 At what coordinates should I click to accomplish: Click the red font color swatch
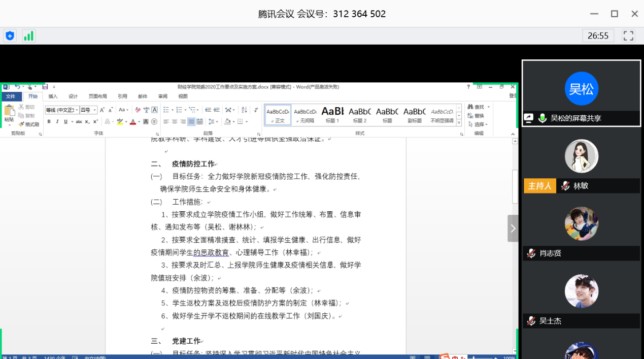[x=132, y=122]
